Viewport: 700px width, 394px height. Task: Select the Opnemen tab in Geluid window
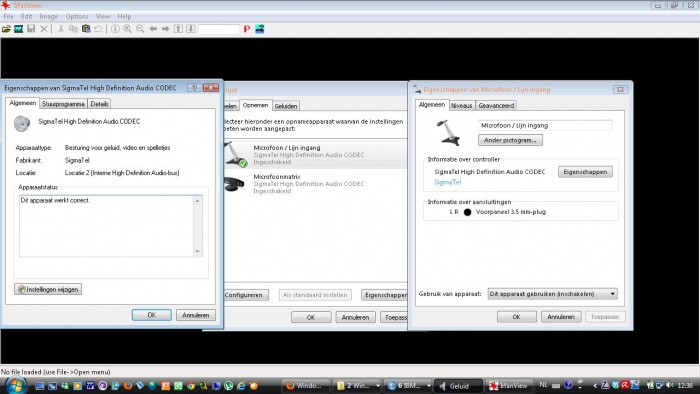point(255,105)
